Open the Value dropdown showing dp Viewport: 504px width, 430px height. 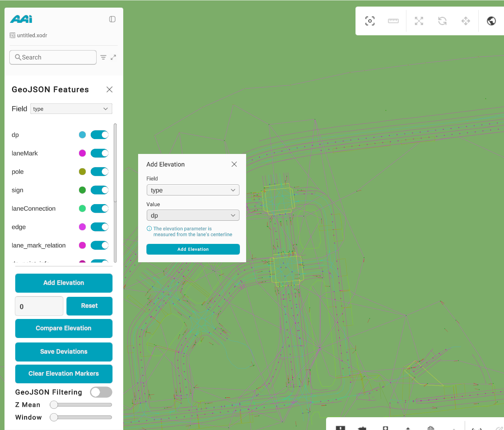[x=193, y=216]
